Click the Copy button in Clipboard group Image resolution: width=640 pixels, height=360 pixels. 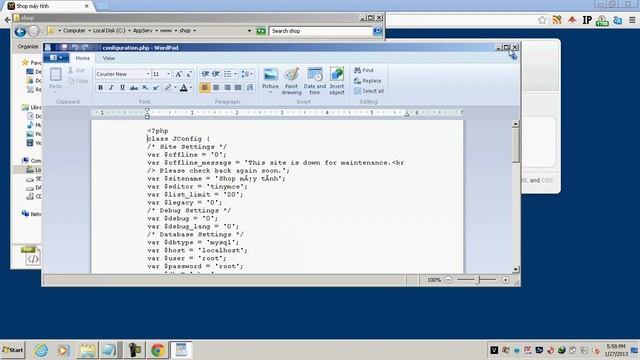[78, 81]
